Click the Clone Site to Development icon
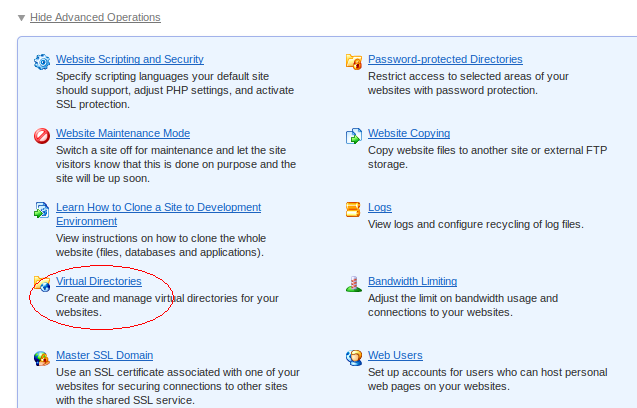Viewport: 637px width, 408px height. pos(41,210)
